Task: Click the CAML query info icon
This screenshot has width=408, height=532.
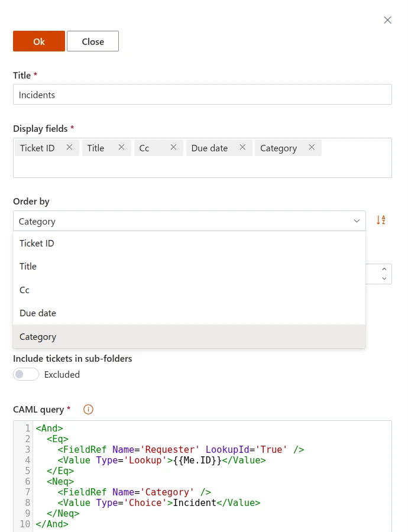Action: point(88,409)
